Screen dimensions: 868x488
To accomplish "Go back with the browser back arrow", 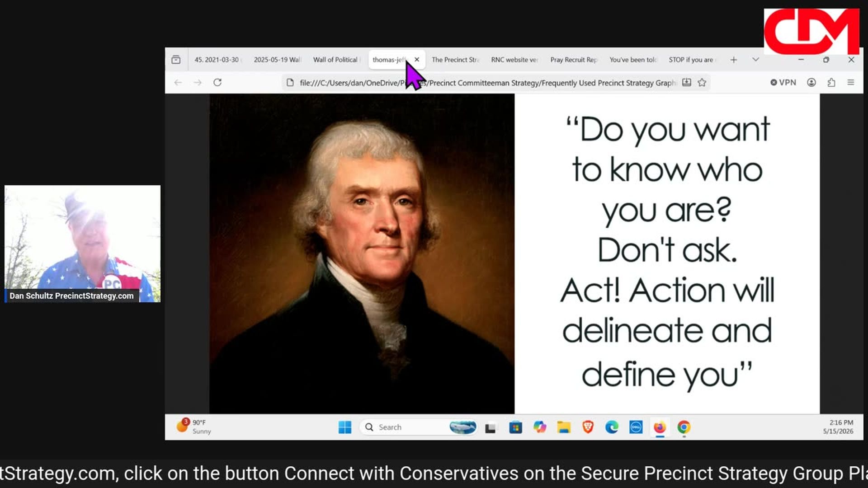I will click(178, 82).
